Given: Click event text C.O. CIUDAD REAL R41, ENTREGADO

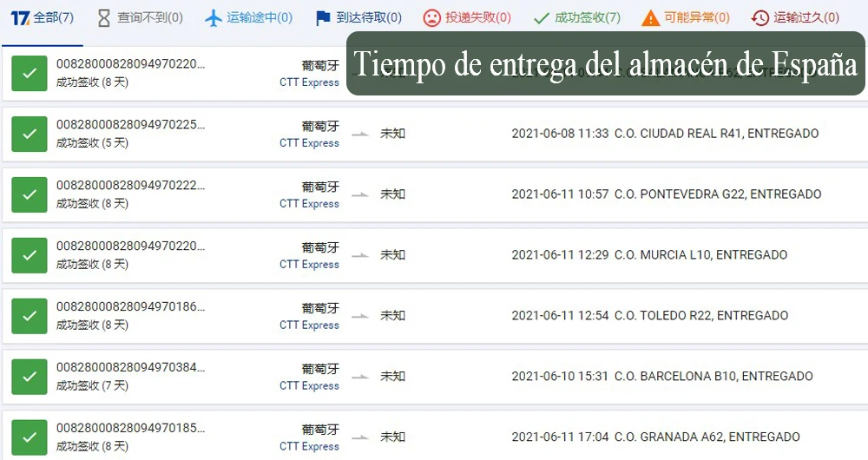Looking at the screenshot, I should tap(716, 134).
